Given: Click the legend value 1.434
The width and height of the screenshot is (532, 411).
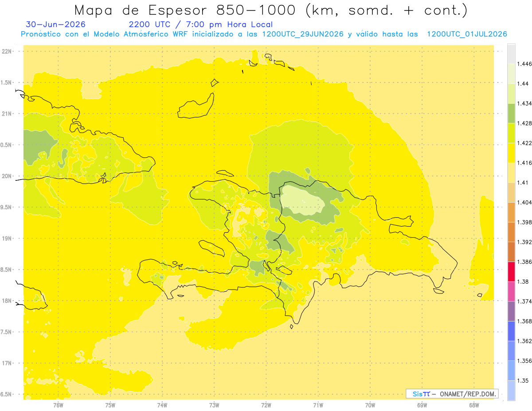Looking at the screenshot, I should click(x=525, y=103).
